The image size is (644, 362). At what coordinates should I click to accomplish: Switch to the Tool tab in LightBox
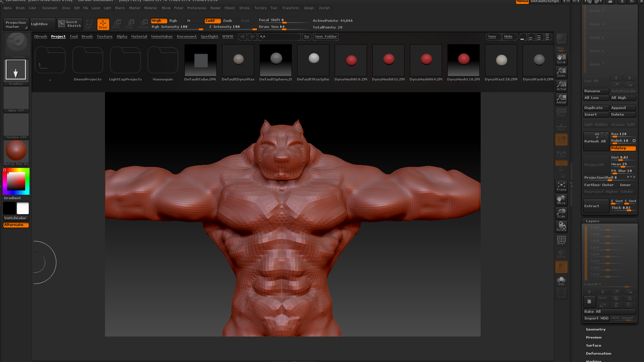pyautogui.click(x=73, y=36)
